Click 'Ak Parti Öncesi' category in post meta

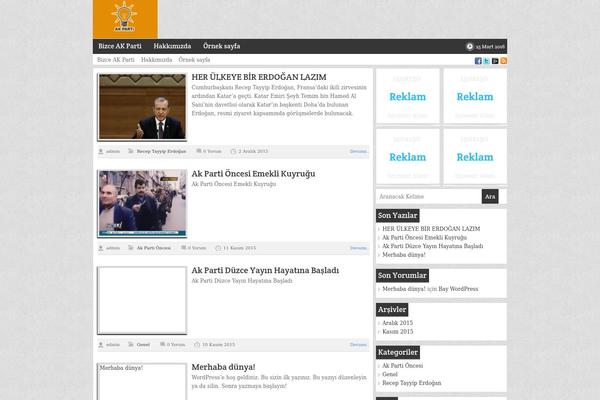pyautogui.click(x=154, y=248)
